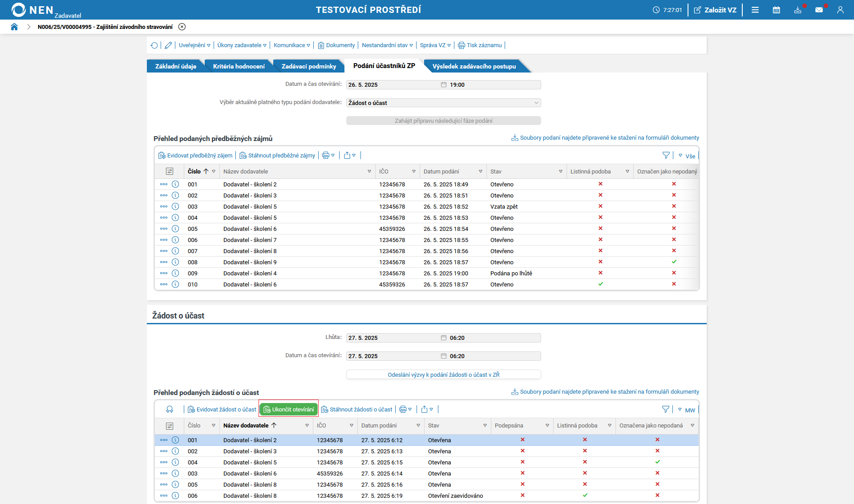This screenshot has height=504, width=854.
Task: Open the user profile icon
Action: [840, 10]
